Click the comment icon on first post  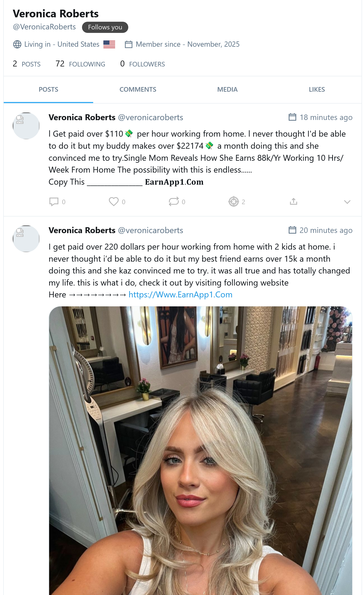(x=54, y=201)
